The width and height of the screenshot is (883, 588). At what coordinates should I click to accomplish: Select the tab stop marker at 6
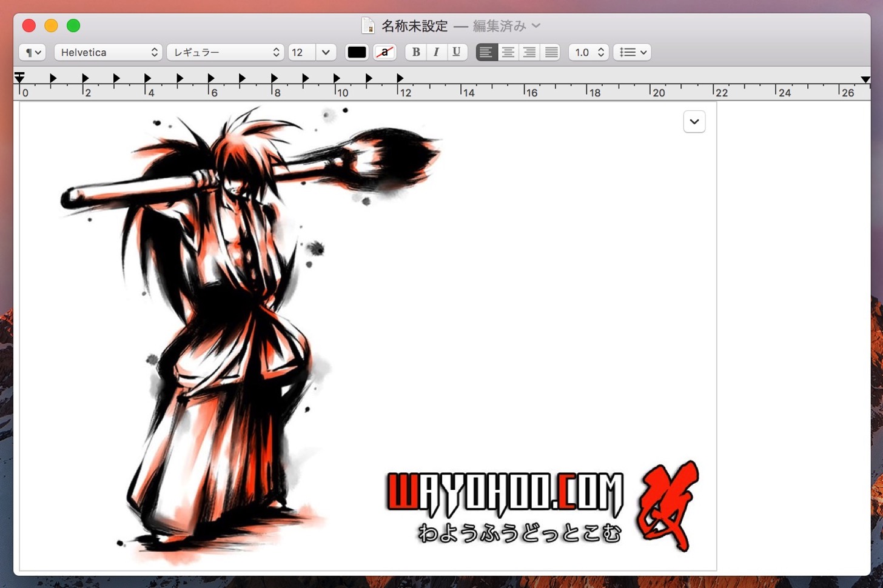pyautogui.click(x=210, y=78)
